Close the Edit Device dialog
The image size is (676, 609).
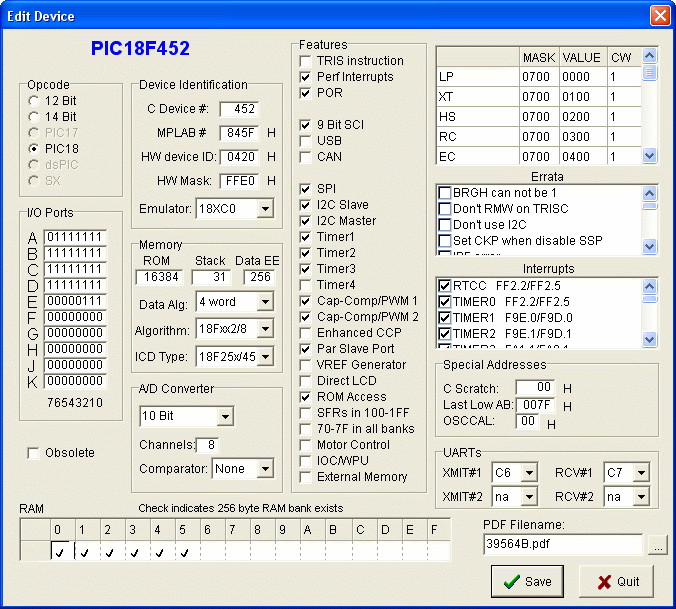(659, 16)
